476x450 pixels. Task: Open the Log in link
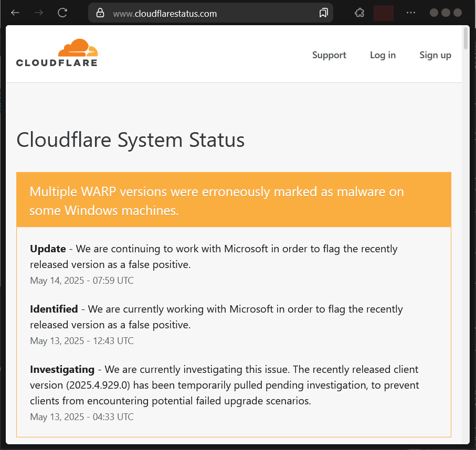pos(383,55)
